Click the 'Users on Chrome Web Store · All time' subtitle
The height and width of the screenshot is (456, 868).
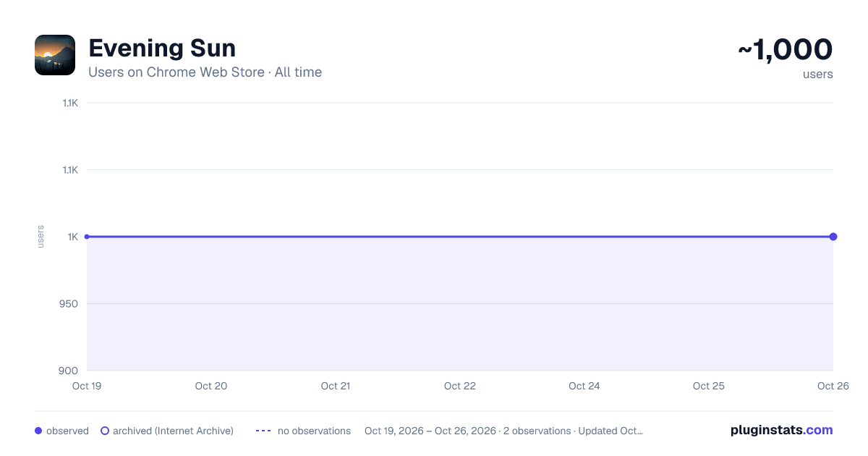tap(205, 72)
